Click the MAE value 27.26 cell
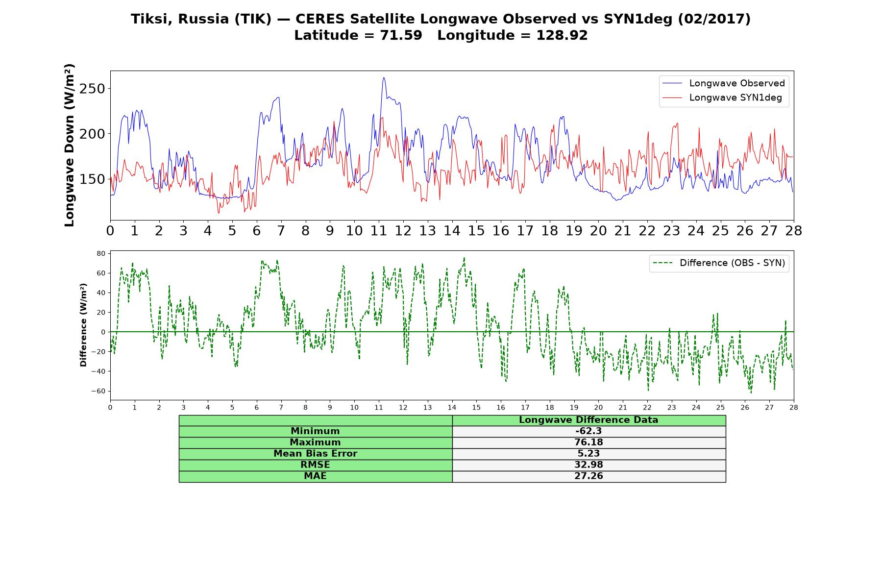 tap(588, 476)
